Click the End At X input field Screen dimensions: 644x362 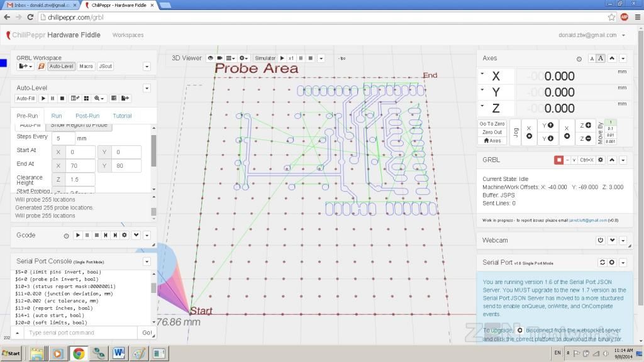tap(80, 166)
